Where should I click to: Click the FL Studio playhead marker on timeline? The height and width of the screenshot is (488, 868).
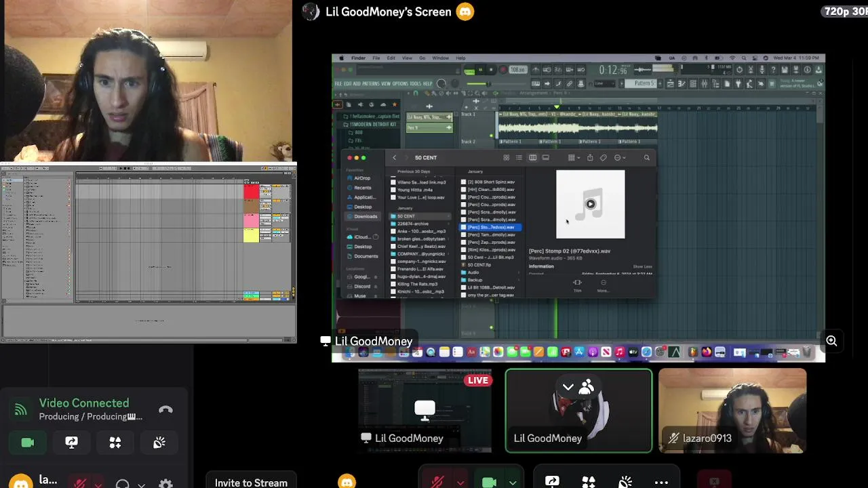point(557,107)
